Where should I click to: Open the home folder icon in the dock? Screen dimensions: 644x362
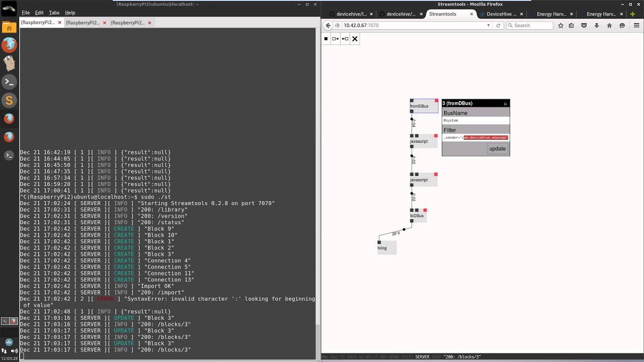(9, 27)
